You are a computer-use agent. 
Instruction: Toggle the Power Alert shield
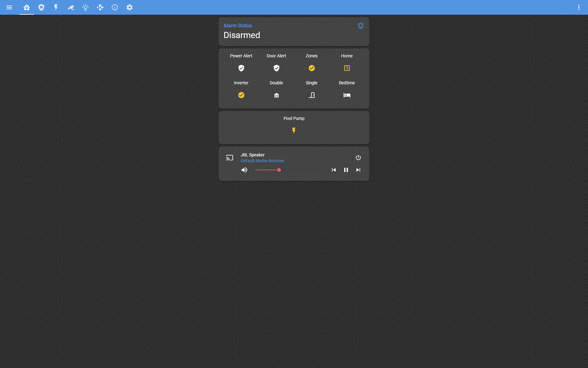tap(241, 68)
